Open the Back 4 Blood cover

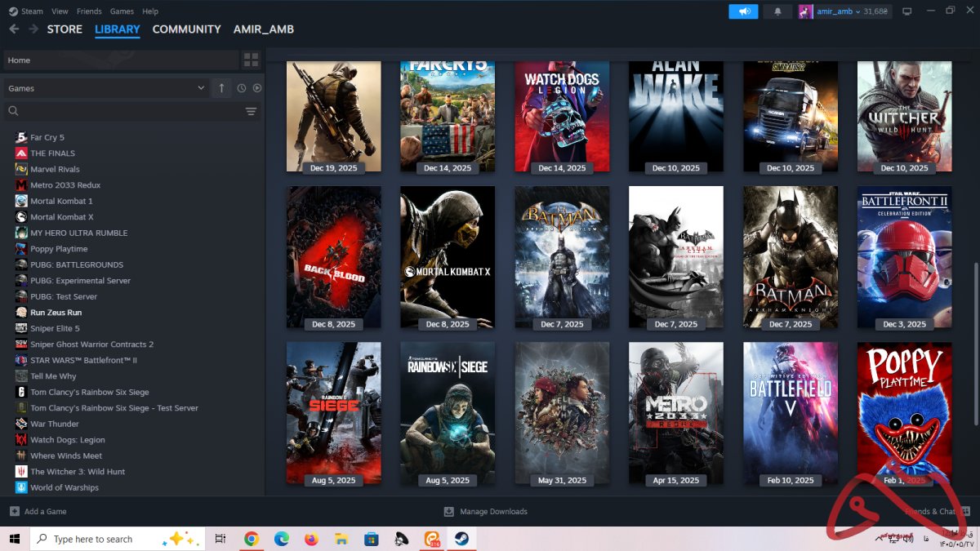click(x=333, y=257)
